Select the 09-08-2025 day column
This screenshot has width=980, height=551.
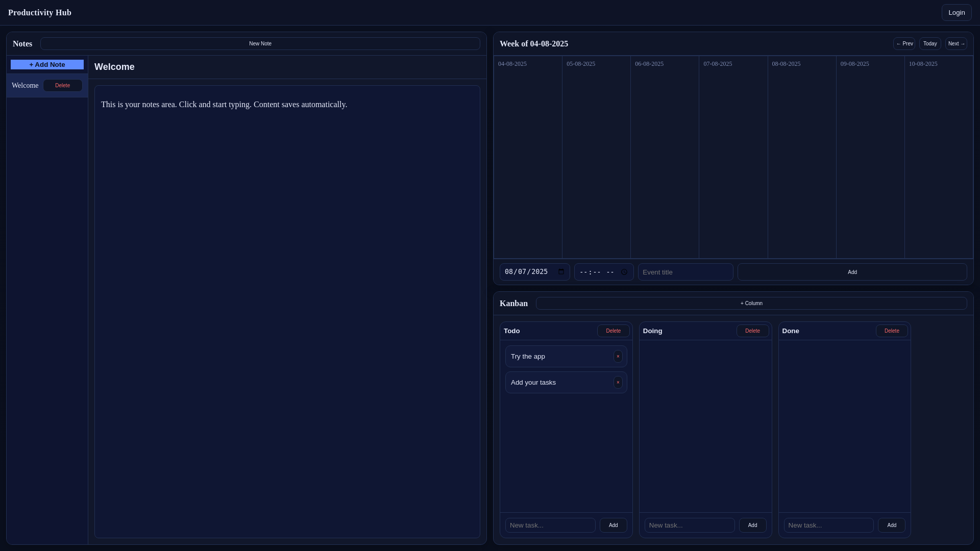[870, 157]
